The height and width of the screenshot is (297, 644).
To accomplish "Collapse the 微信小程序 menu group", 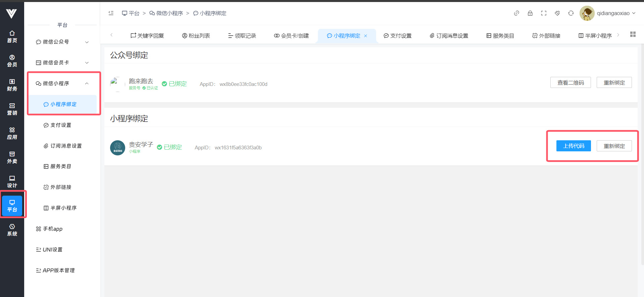I will 62,84.
